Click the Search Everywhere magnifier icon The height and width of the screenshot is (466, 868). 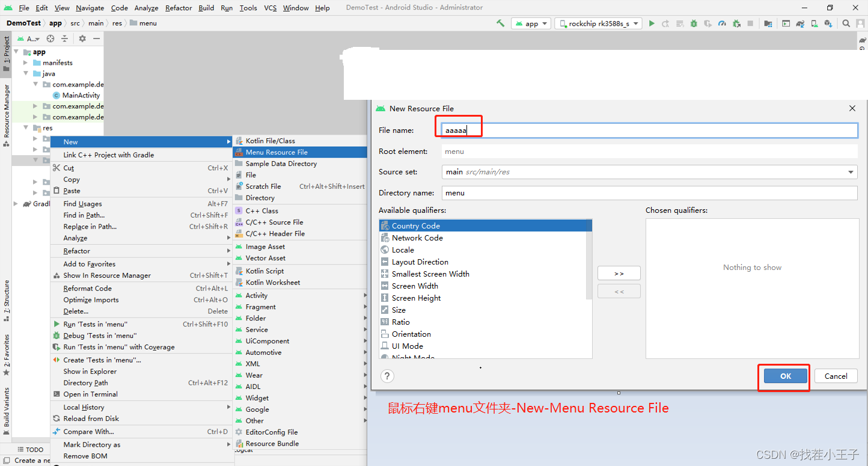point(846,23)
